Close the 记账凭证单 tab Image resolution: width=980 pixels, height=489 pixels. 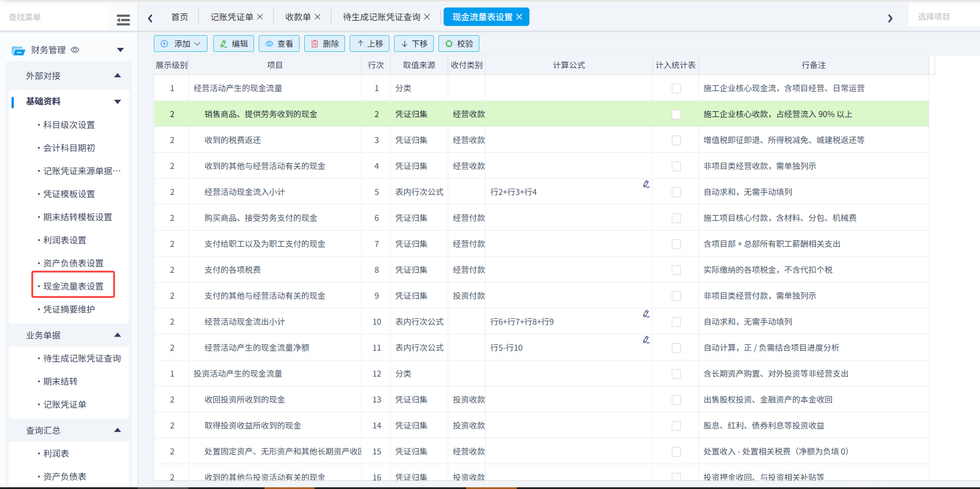[x=260, y=17]
